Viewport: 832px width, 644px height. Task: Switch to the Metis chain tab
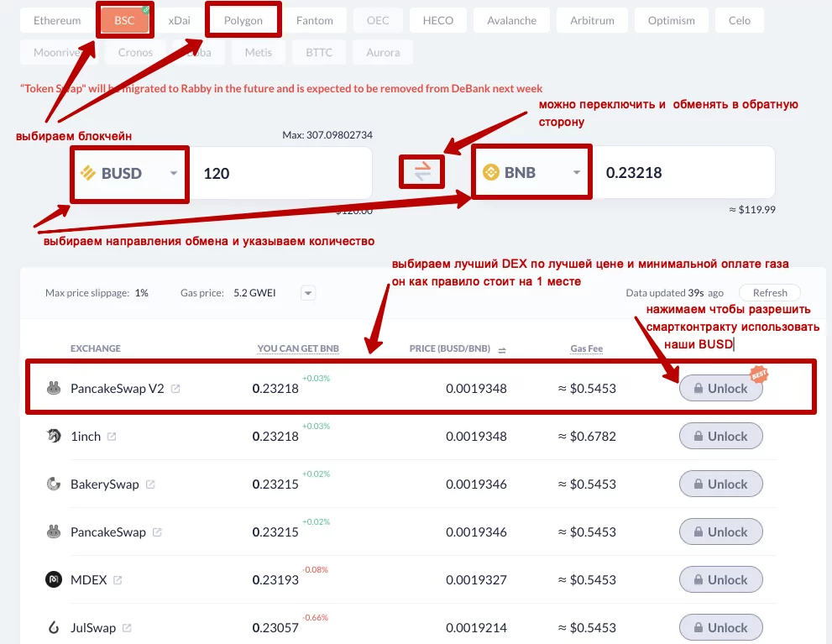click(259, 53)
